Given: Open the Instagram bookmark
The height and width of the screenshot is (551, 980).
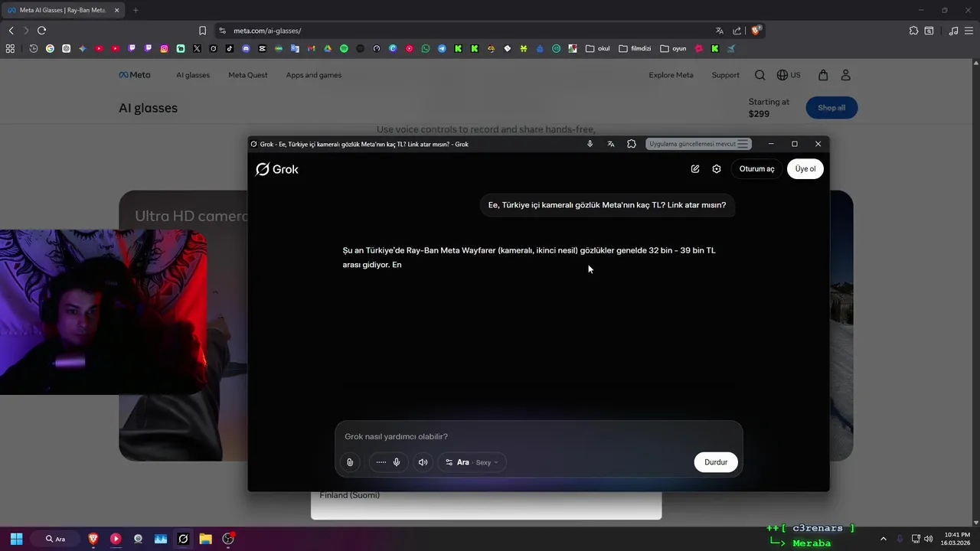Looking at the screenshot, I should (x=165, y=48).
